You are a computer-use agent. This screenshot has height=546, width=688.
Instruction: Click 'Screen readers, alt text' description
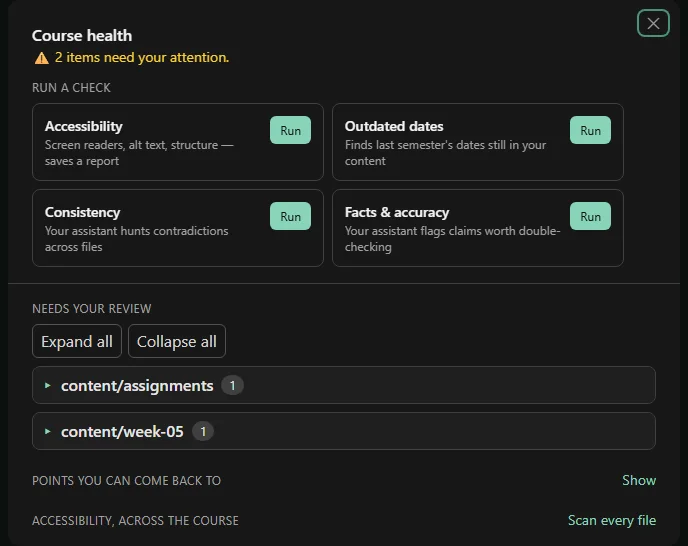(x=139, y=153)
